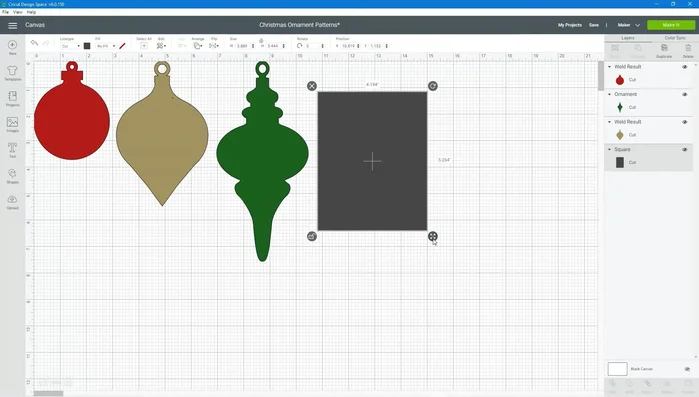Open the Flip dropdown
Viewport: 699px width, 397px height.
[214, 46]
